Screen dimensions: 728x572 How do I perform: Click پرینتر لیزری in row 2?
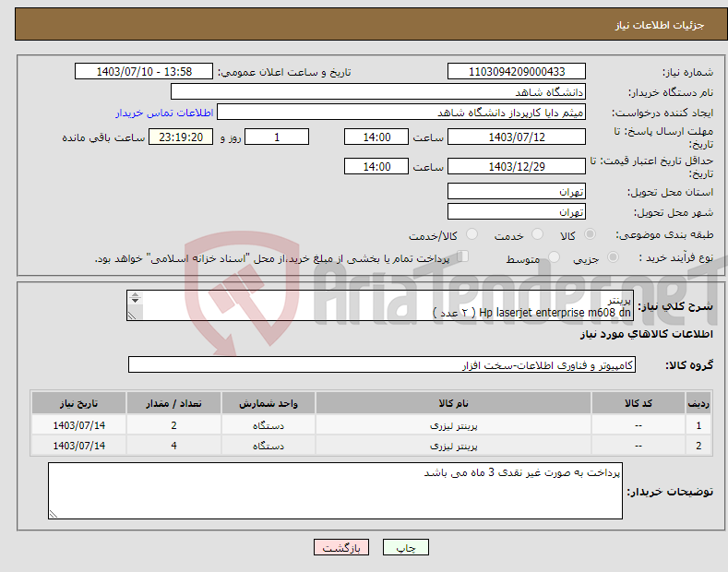pos(454,446)
